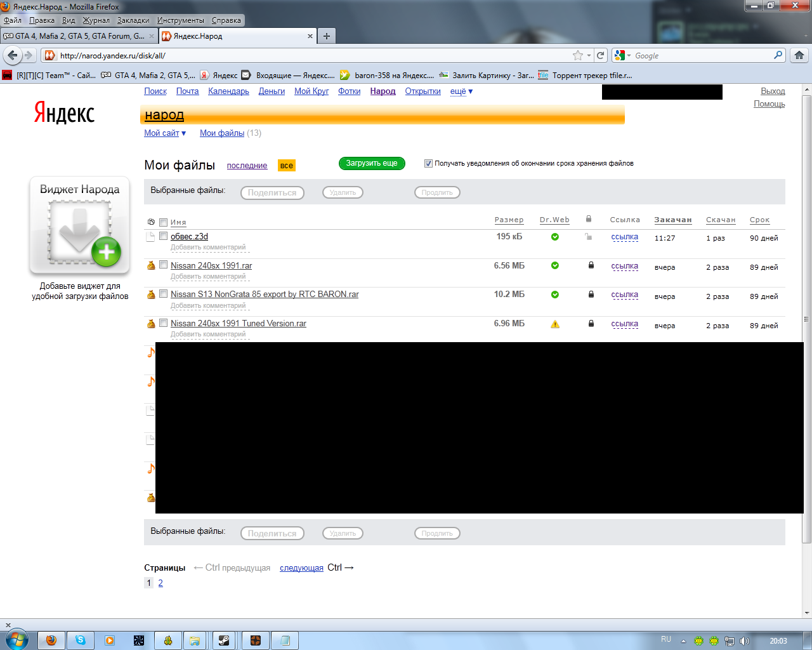Image resolution: width=812 pixels, height=650 pixels.
Task: Click file icon beside обвес.z3d
Action: pyautogui.click(x=150, y=237)
